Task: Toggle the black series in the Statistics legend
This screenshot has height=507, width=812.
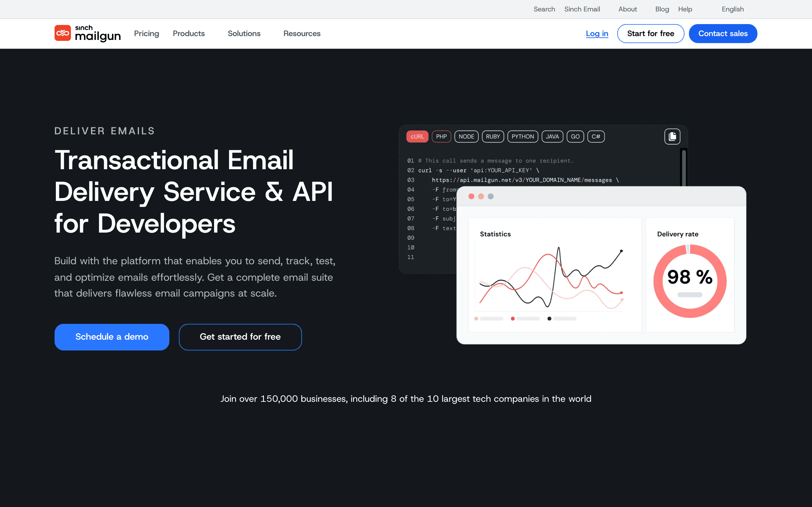Action: click(549, 318)
